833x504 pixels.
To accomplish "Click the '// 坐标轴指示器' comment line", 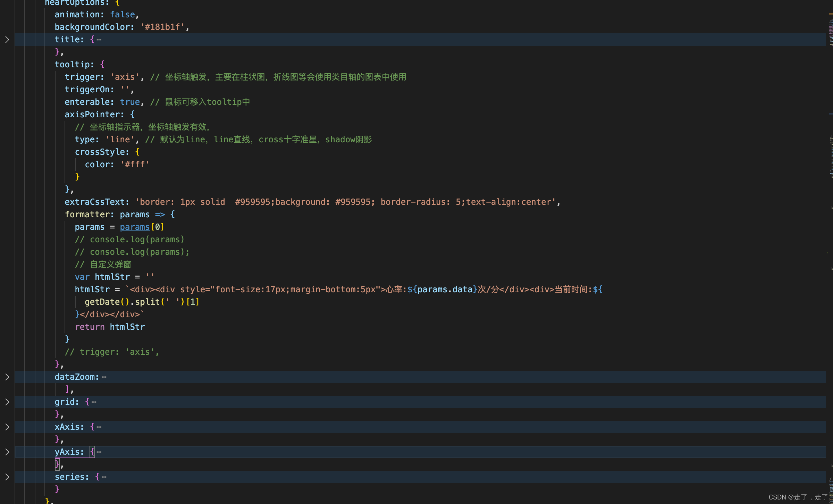I will (143, 127).
